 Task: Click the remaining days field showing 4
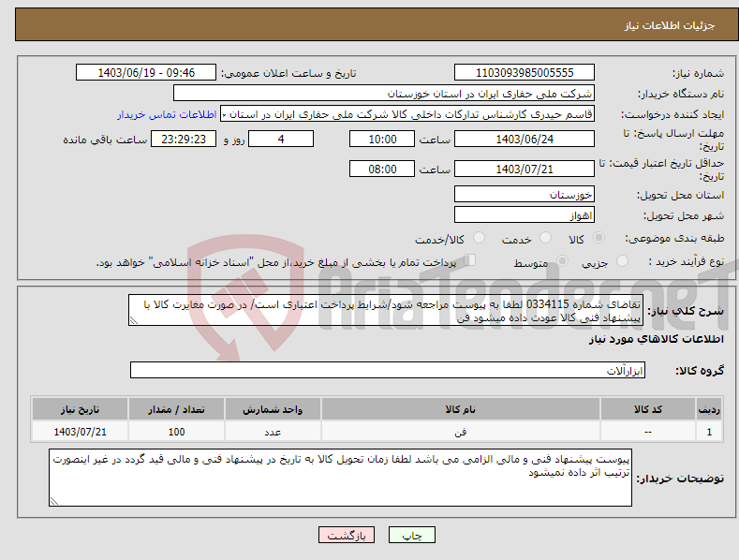[281, 139]
